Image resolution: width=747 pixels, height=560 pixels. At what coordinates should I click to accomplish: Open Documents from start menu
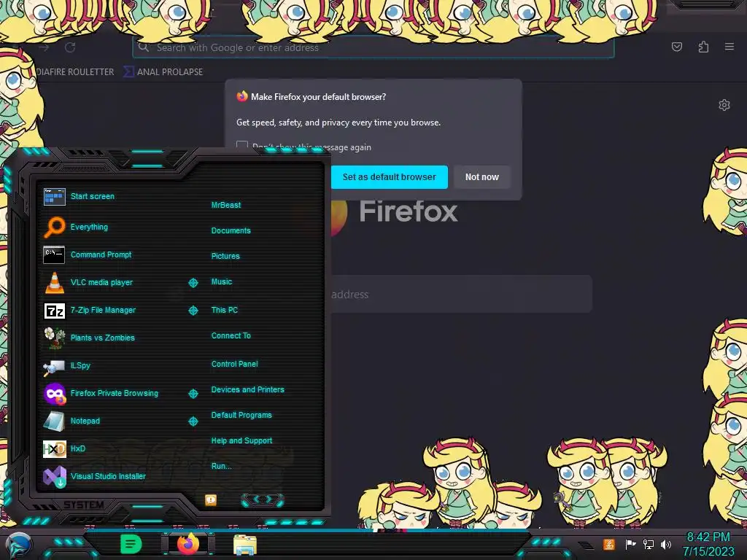[x=231, y=230]
